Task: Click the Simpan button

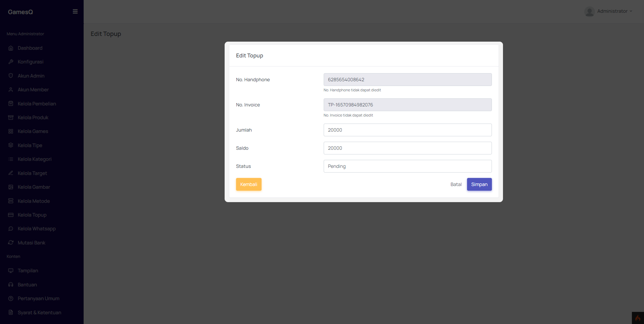Action: (479, 184)
